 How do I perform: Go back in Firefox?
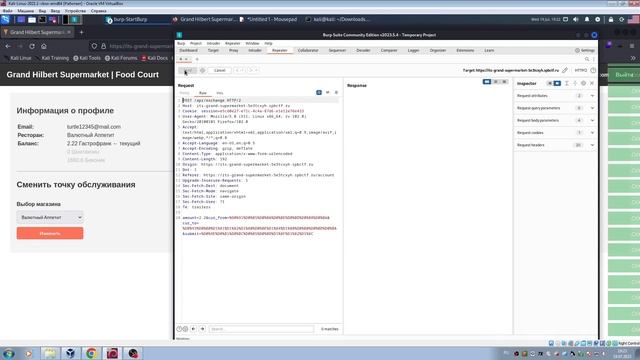pos(8,46)
